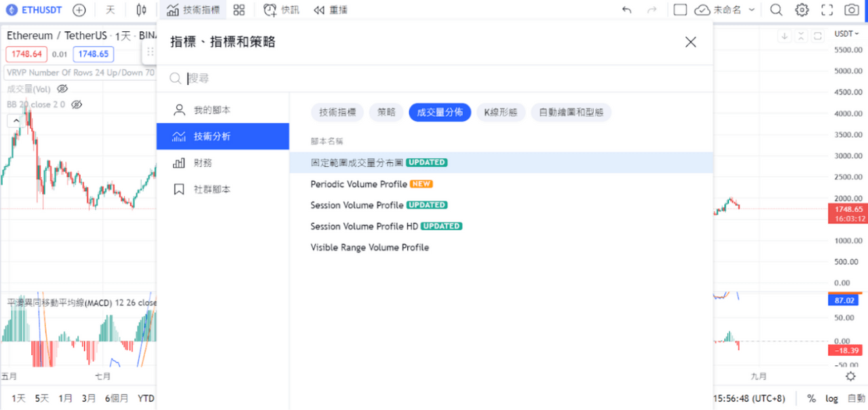Collapse the indicator legend chevron
The image size is (868, 410).
tap(16, 121)
